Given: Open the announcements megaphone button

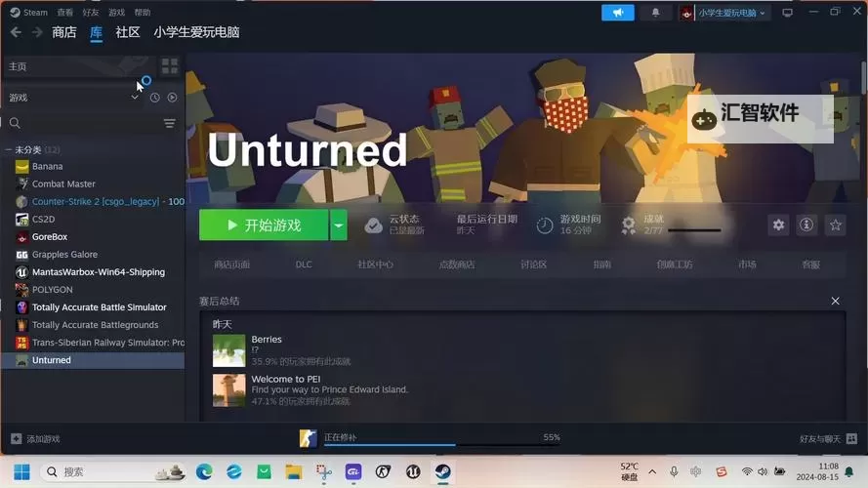Looking at the screenshot, I should [618, 12].
